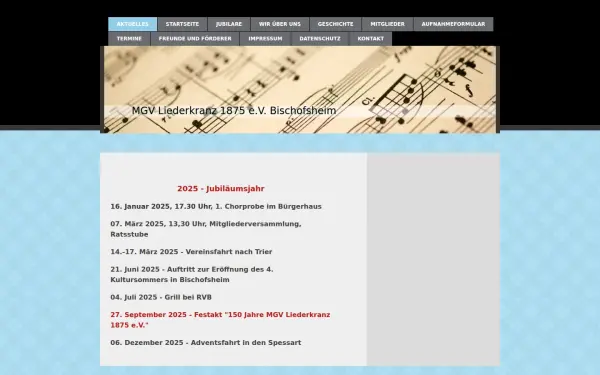Open the Aktuelles tab
The width and height of the screenshot is (600, 375).
click(132, 24)
